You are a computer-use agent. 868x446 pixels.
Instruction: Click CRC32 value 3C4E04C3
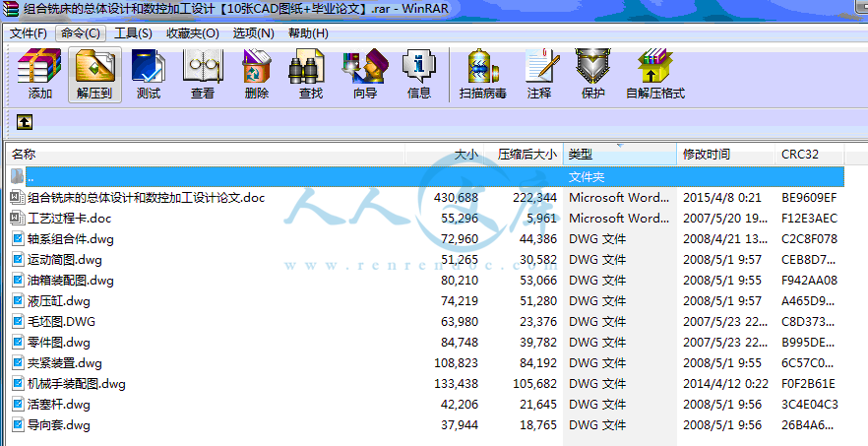(810, 405)
